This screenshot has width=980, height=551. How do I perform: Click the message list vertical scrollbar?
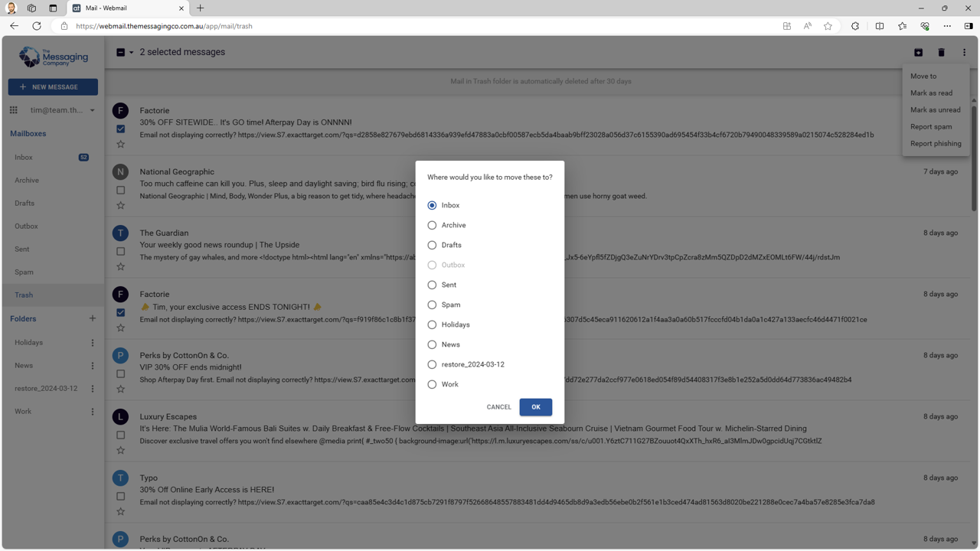point(974,158)
